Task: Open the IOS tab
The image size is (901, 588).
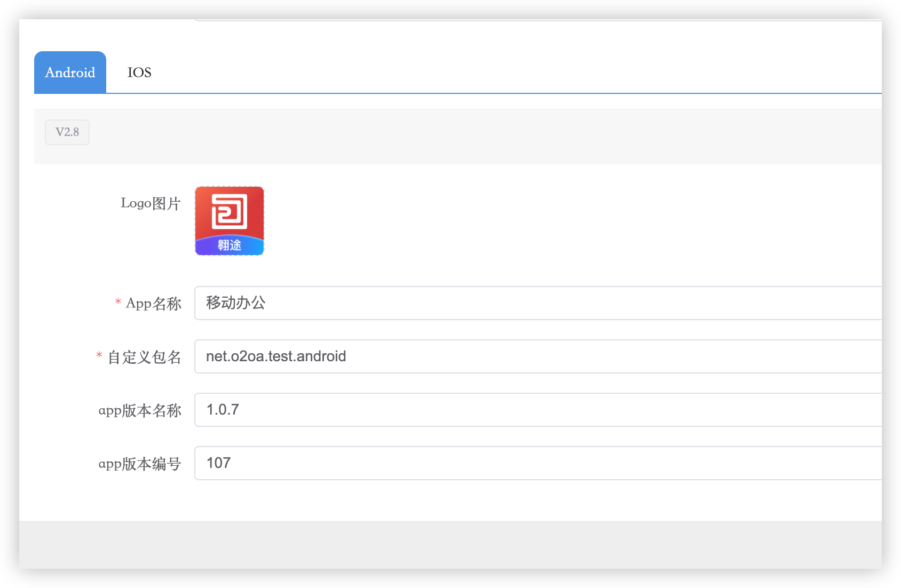Action: [139, 73]
